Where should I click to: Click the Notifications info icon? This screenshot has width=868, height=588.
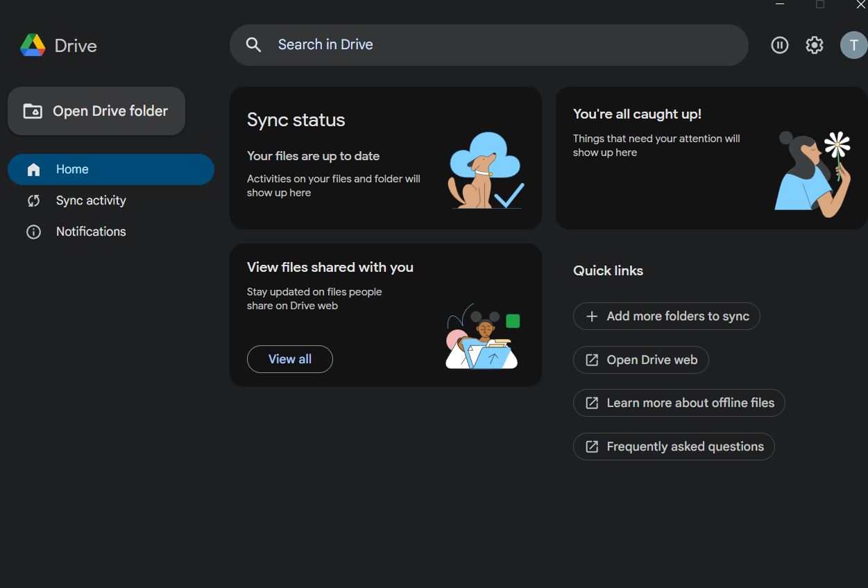pyautogui.click(x=33, y=232)
